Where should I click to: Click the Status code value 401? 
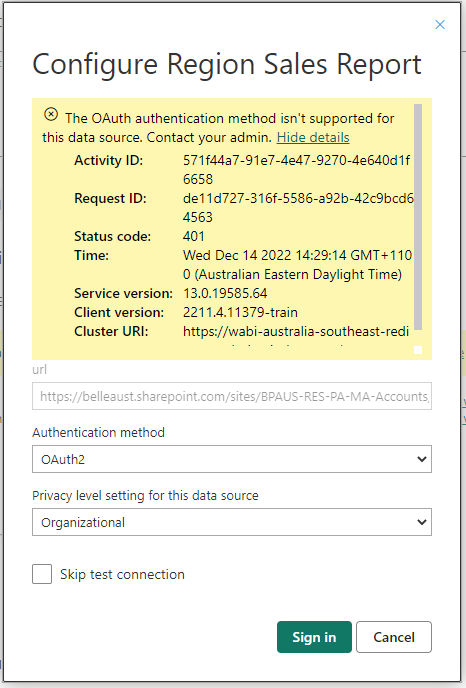(x=194, y=236)
